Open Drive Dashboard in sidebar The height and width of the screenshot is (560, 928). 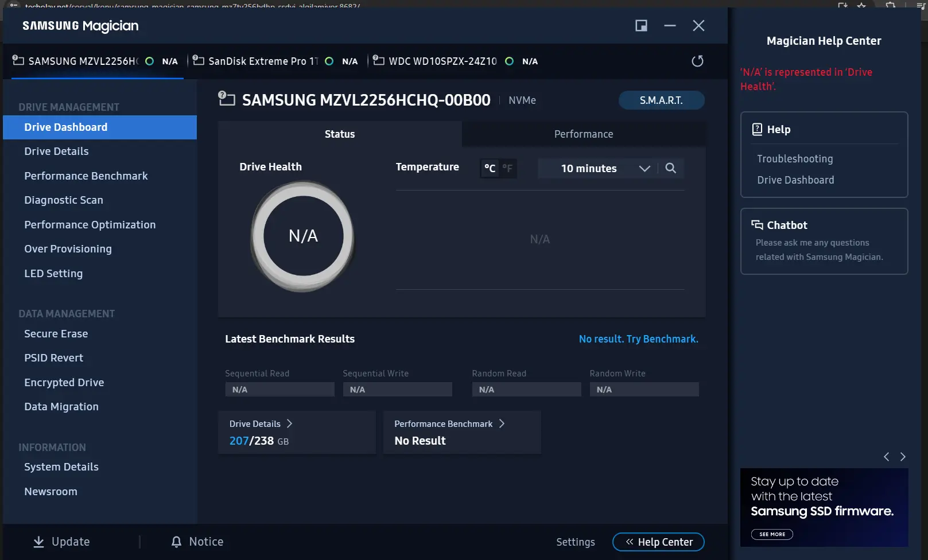tap(100, 127)
